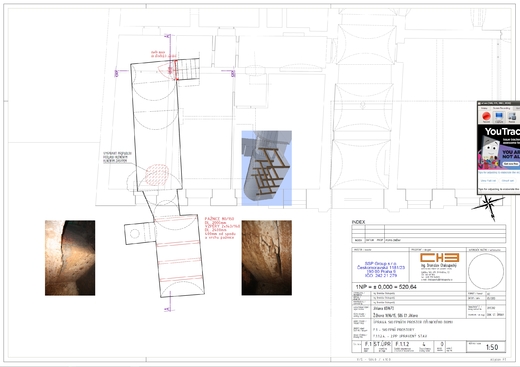
Task: Click the orange CH3 logo
Action: pyautogui.click(x=439, y=257)
